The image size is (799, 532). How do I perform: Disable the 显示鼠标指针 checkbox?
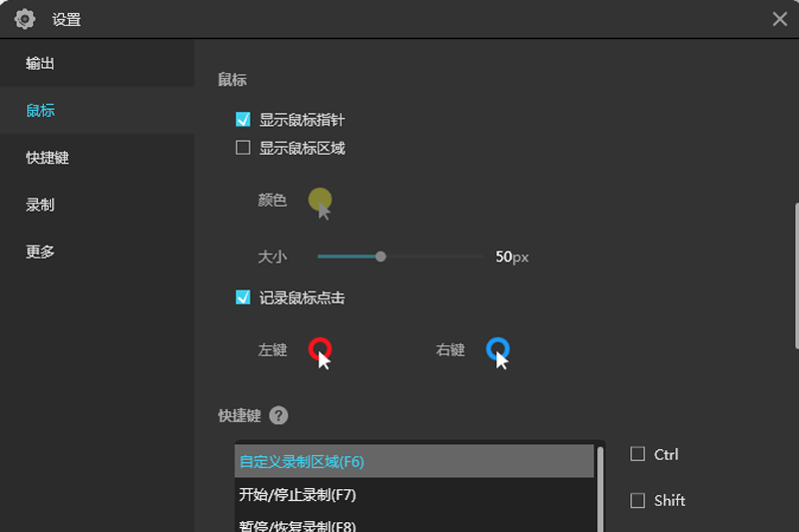click(x=243, y=120)
